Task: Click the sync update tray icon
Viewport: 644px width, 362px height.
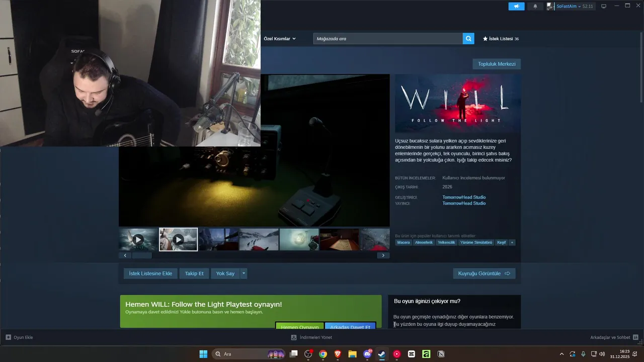Action: point(573,354)
